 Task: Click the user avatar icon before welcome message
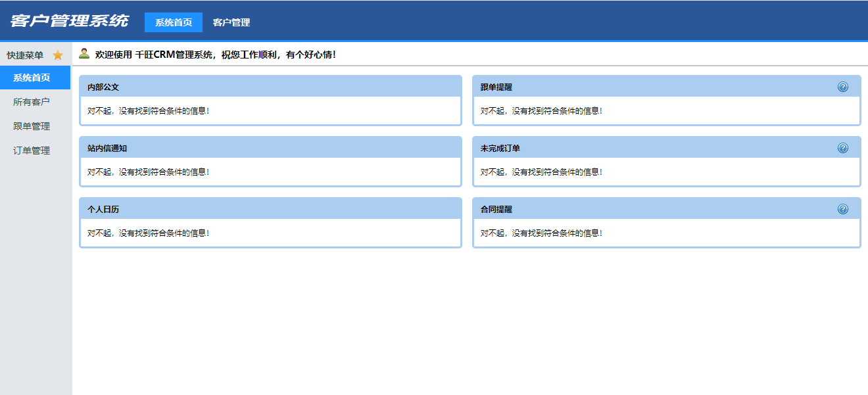[84, 54]
